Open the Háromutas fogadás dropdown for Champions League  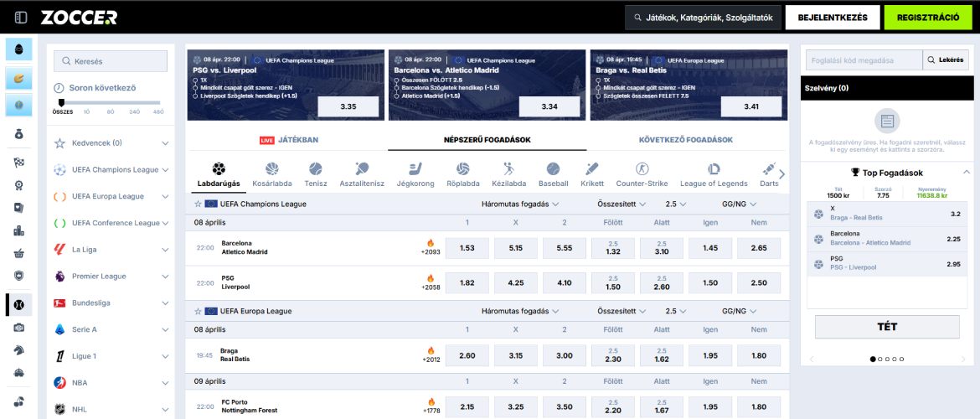520,204
